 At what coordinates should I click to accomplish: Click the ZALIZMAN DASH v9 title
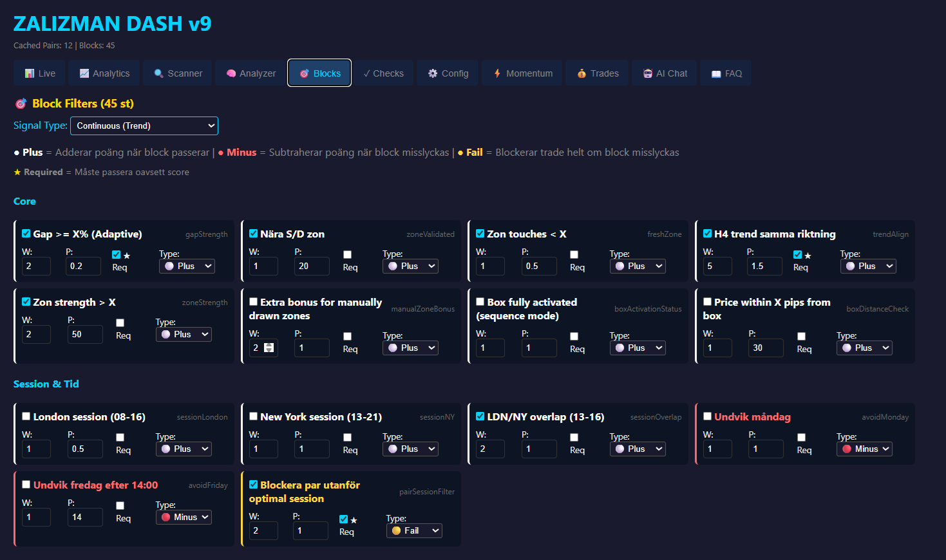tap(113, 24)
